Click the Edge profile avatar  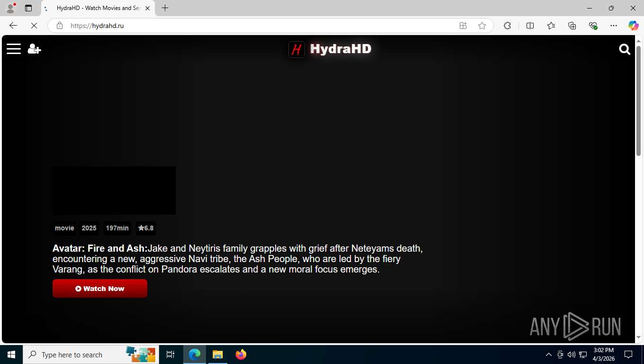point(10,8)
